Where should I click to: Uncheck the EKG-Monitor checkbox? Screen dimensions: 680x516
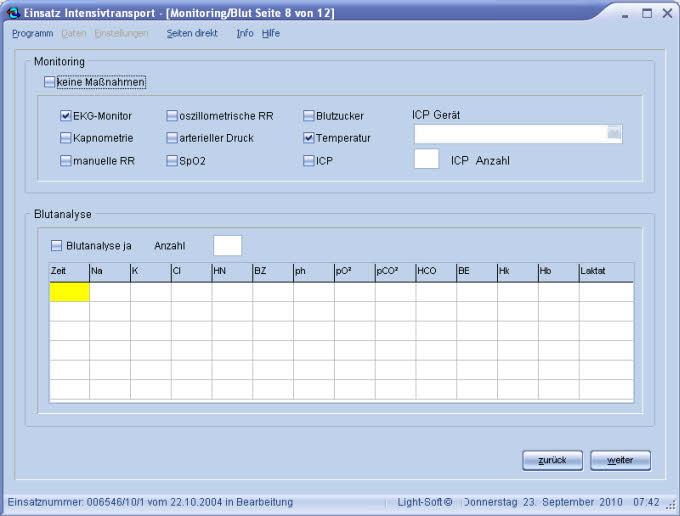pos(65,116)
